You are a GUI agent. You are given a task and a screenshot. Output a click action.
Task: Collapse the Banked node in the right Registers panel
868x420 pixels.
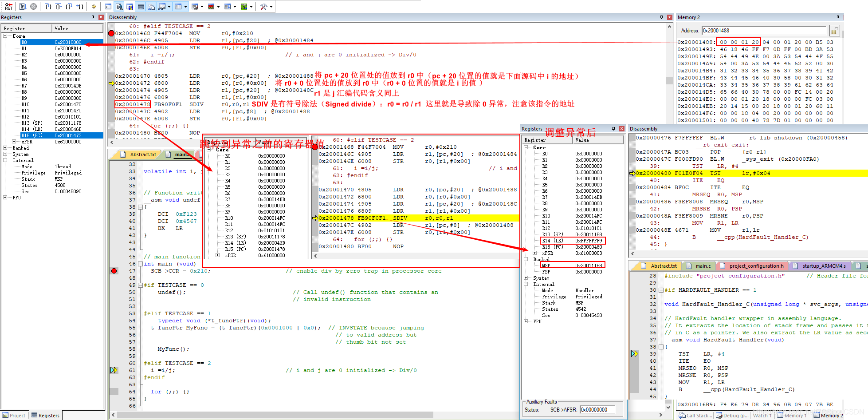[526, 259]
